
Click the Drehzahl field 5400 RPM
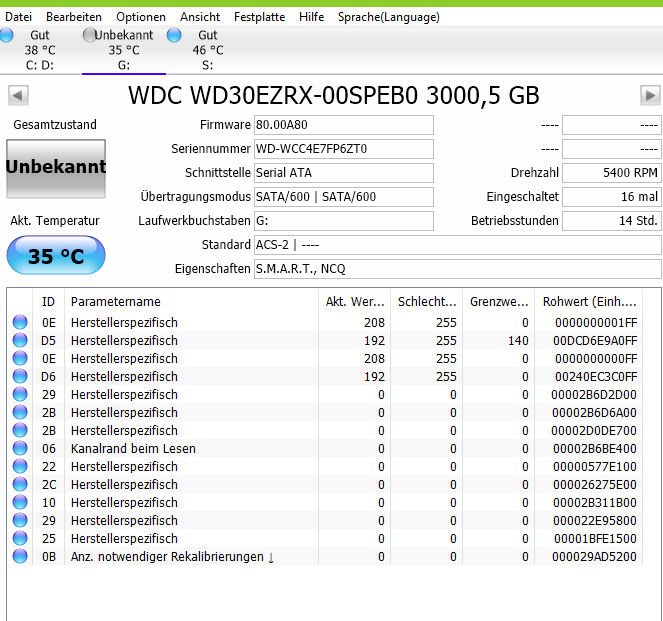point(611,173)
